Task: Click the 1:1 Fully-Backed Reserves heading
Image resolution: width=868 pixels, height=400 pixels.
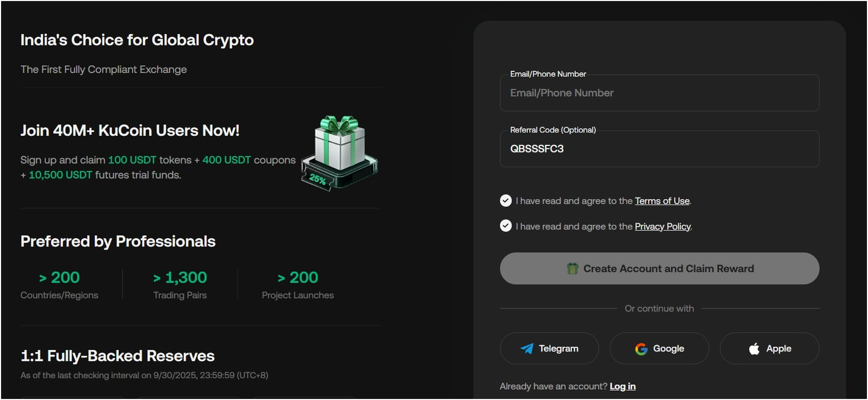Action: (x=118, y=356)
